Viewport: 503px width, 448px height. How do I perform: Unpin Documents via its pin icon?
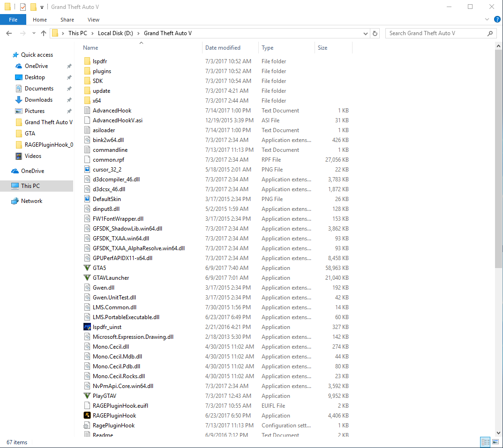(x=69, y=89)
